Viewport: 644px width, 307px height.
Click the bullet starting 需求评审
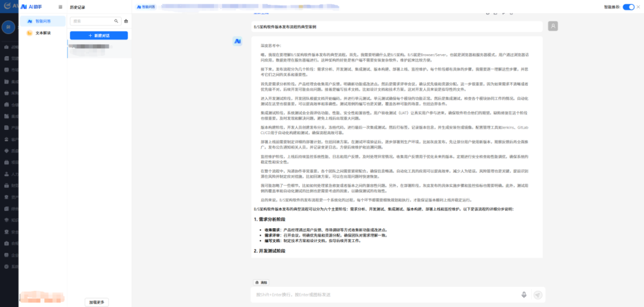point(326,235)
